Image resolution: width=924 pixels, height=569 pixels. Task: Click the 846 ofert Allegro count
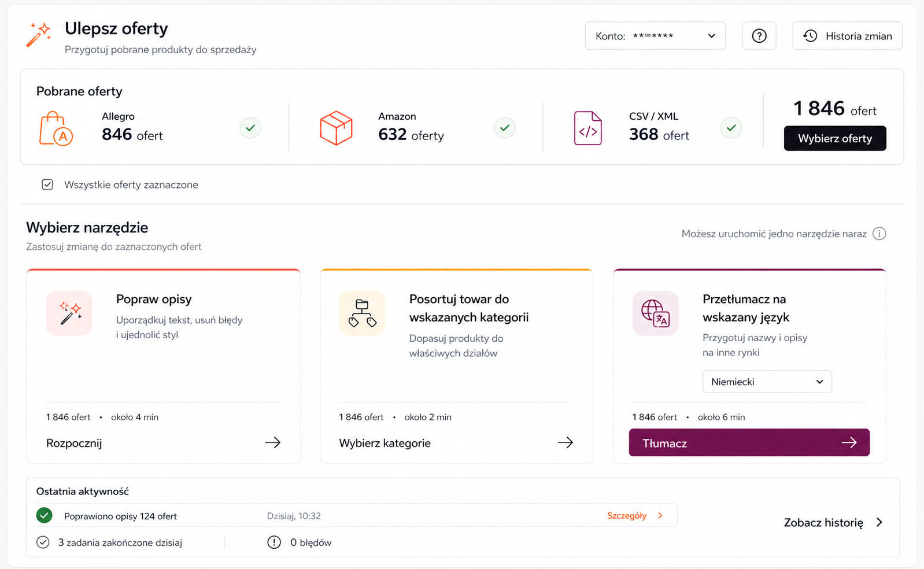click(132, 135)
